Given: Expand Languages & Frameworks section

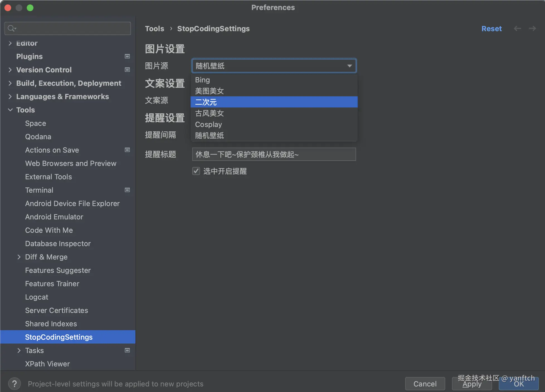Looking at the screenshot, I should click(10, 96).
